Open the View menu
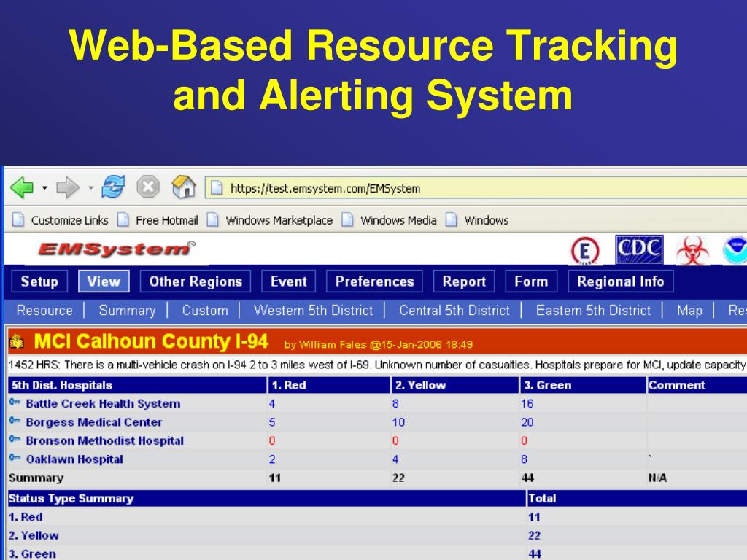This screenshot has height=560, width=747. [x=104, y=281]
